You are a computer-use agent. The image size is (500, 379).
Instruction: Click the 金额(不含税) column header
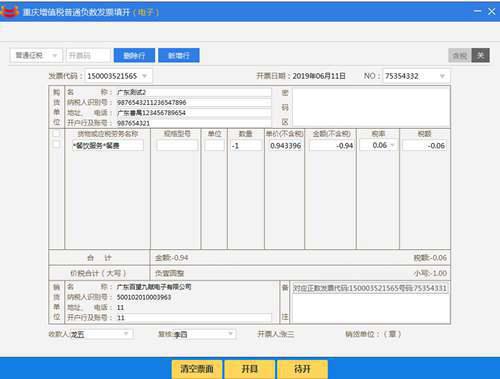(331, 134)
